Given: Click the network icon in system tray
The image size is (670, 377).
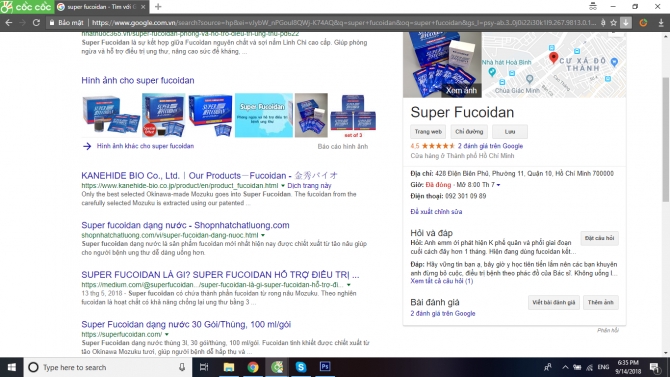Looking at the screenshot, I should click(590, 367).
